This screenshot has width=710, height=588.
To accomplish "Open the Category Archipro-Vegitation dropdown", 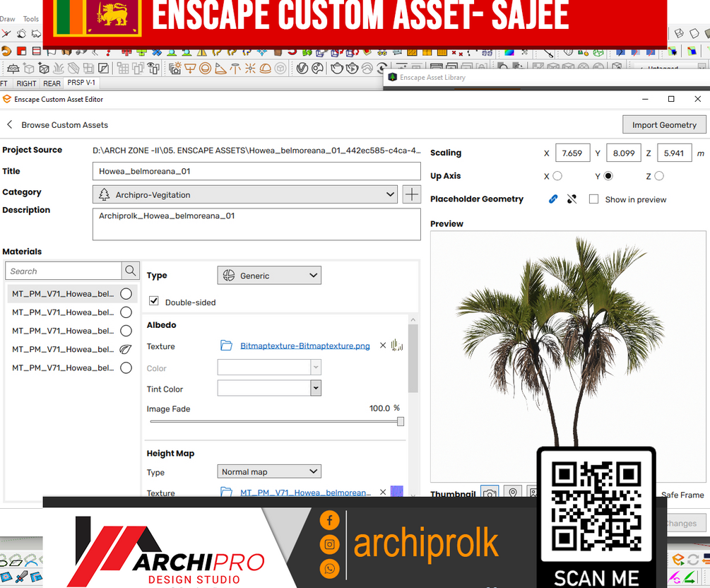I will pyautogui.click(x=245, y=194).
